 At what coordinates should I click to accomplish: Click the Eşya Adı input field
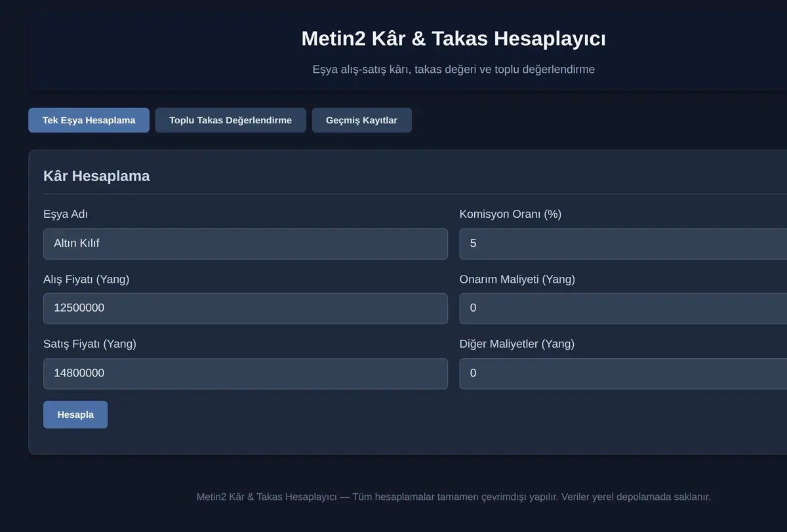(245, 243)
